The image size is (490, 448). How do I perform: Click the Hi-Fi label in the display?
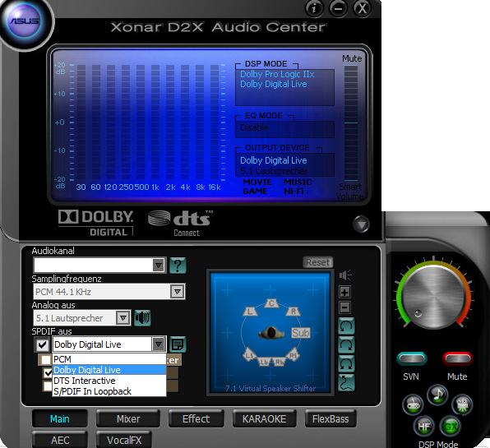tap(294, 192)
